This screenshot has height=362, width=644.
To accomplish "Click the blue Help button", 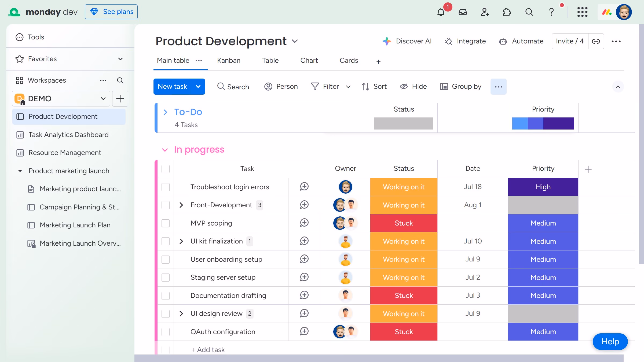I will point(610,341).
